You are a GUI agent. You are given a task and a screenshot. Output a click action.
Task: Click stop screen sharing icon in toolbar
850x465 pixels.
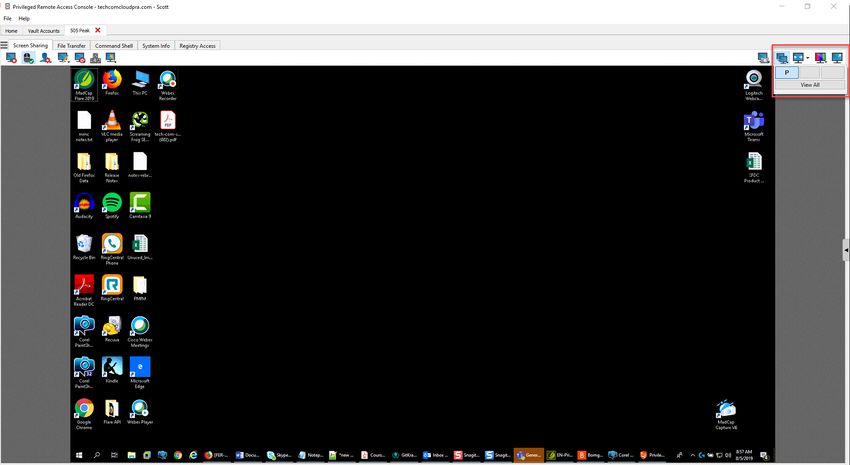(x=11, y=57)
